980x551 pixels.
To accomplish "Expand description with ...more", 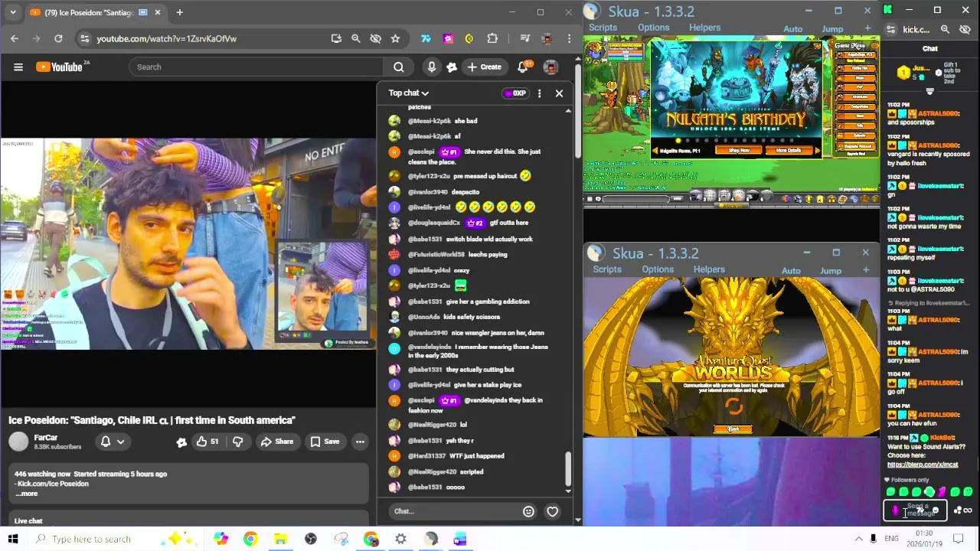I will 27,494.
